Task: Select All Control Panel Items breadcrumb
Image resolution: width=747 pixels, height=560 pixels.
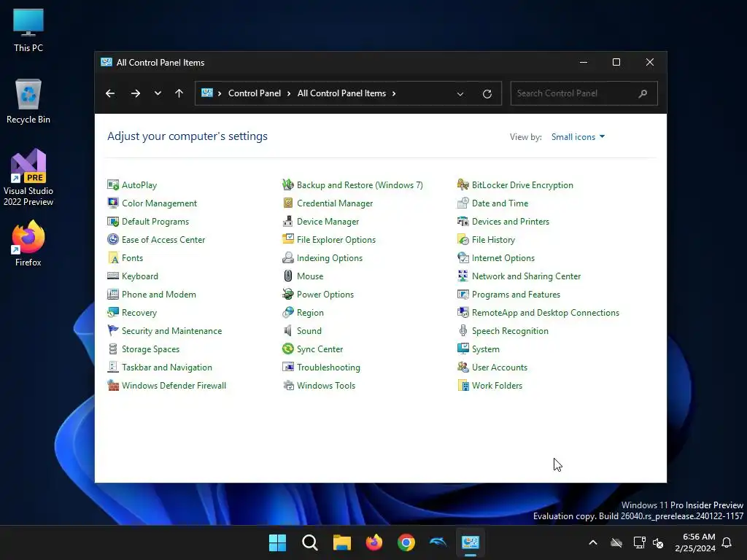Action: (x=341, y=93)
